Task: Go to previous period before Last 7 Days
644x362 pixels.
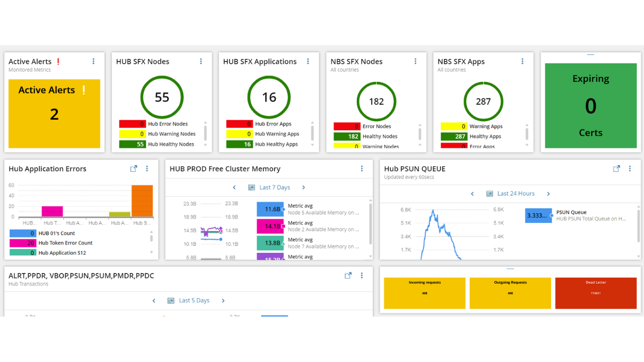Action: coord(234,188)
